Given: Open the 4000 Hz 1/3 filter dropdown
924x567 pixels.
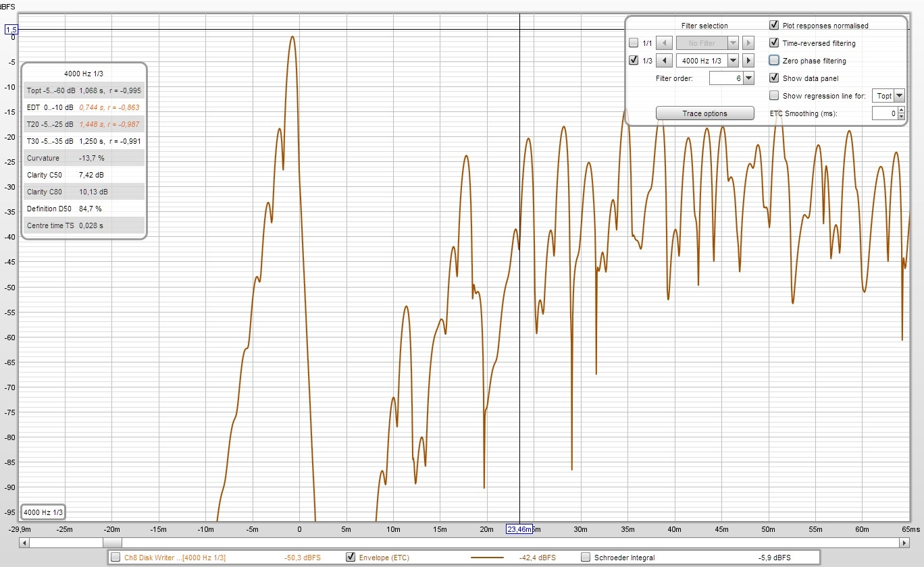Looking at the screenshot, I should tap(733, 61).
